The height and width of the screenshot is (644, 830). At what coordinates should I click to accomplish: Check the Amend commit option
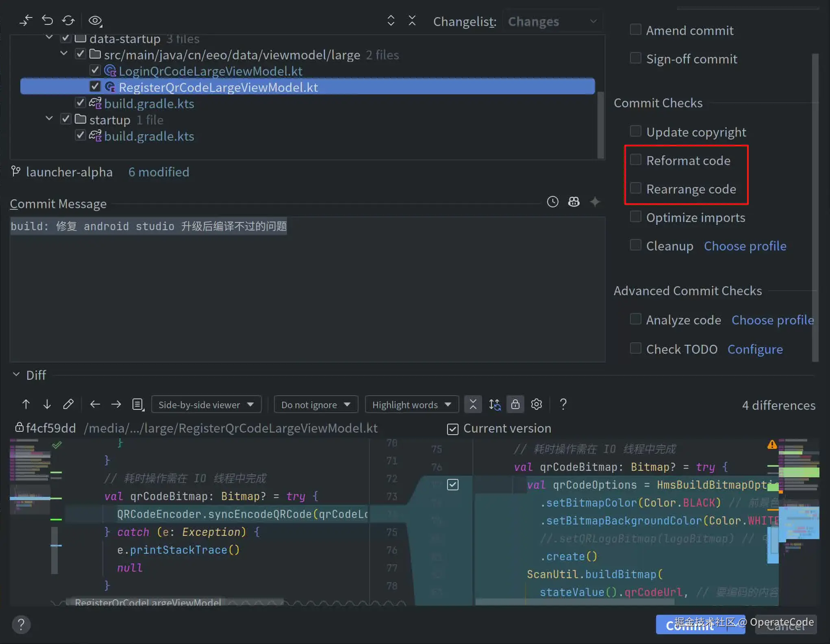click(635, 30)
